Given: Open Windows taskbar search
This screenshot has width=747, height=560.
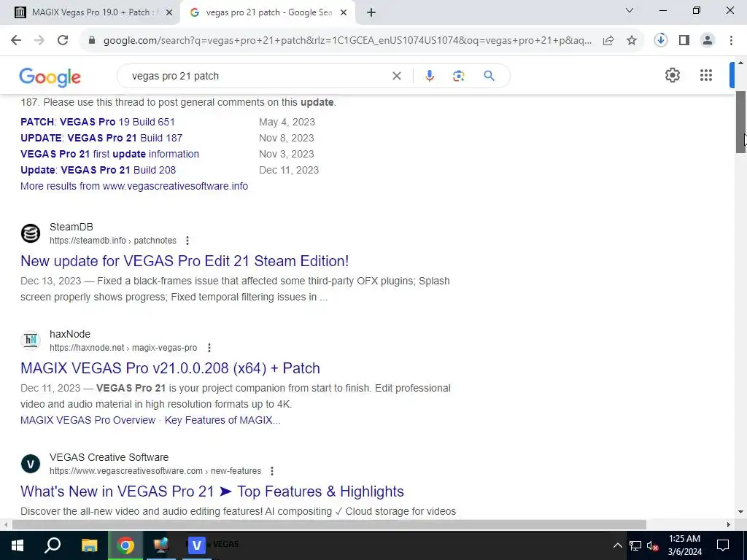Looking at the screenshot, I should [x=53, y=545].
